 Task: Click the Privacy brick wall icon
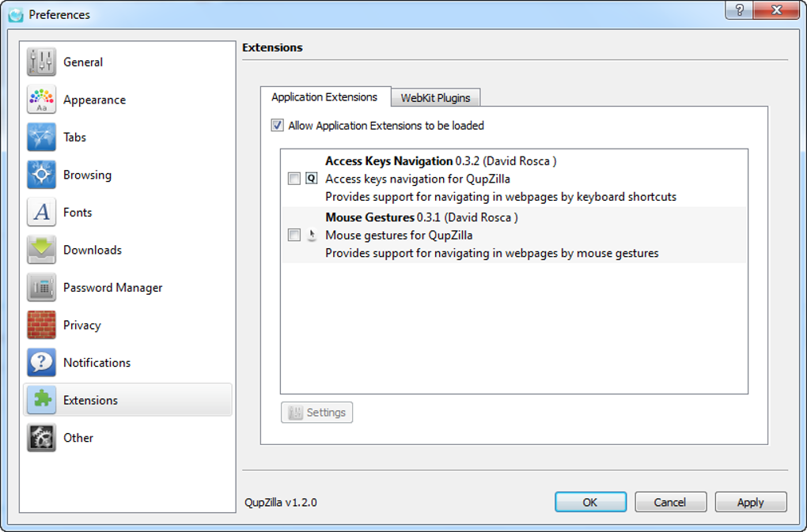tap(41, 325)
